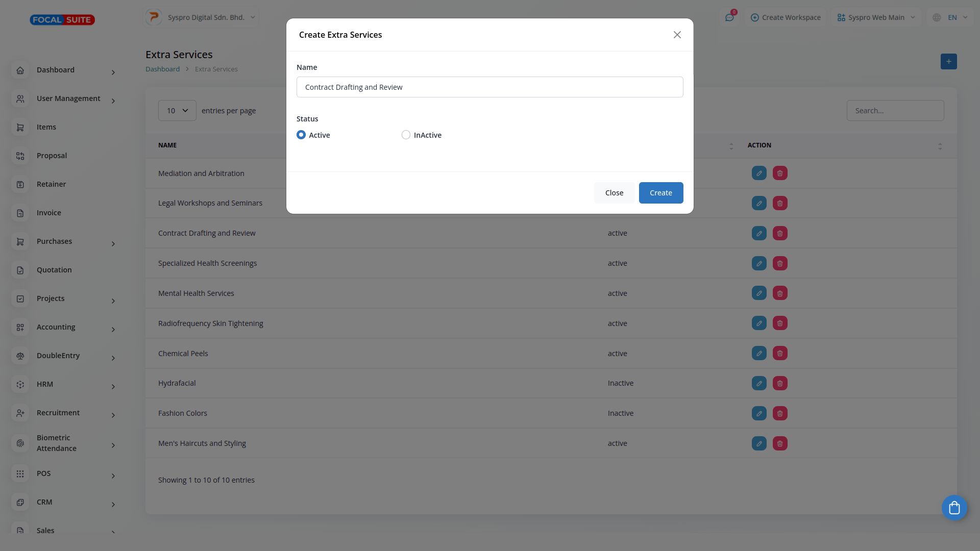Screen dimensions: 980x551
Task: Click the Dashboard breadcrumb link
Action: tap(162, 69)
